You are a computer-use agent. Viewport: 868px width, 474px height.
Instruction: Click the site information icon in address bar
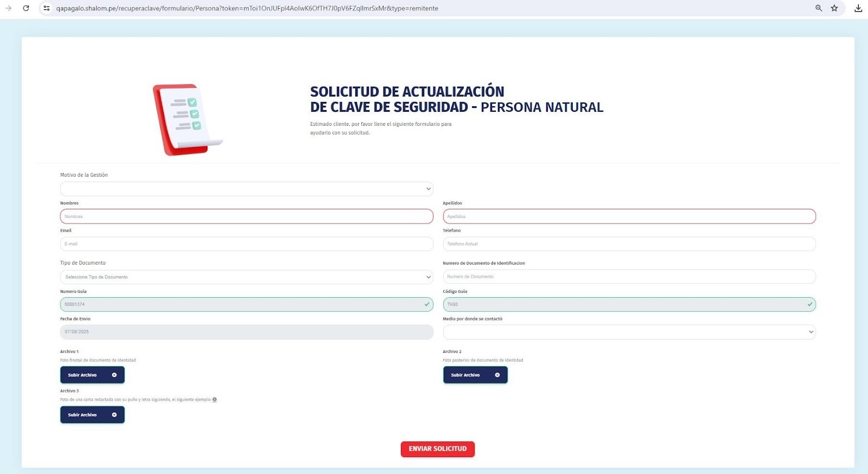47,8
